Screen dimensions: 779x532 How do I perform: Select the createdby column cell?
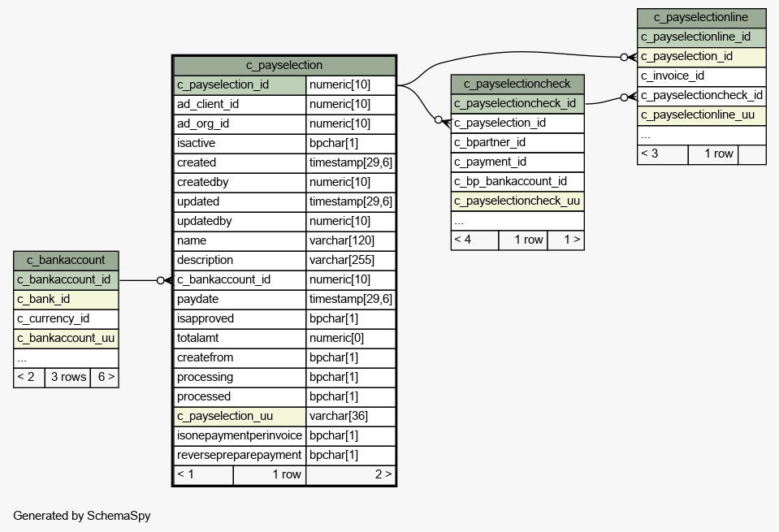click(240, 182)
